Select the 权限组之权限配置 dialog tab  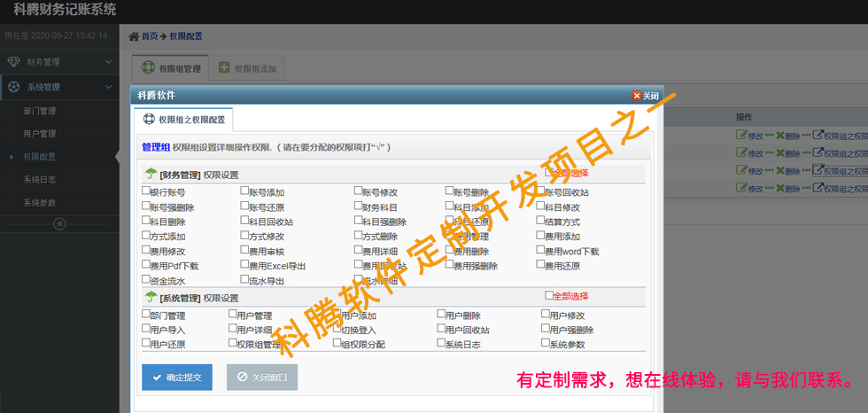(x=184, y=119)
